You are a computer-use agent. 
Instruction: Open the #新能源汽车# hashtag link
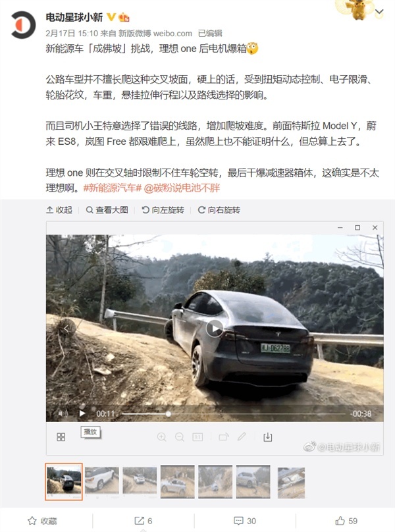[113, 188]
